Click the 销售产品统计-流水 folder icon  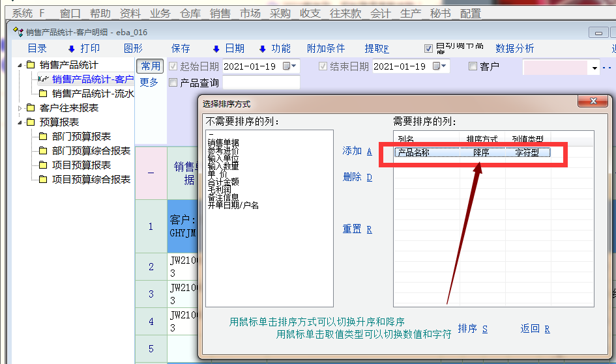43,94
